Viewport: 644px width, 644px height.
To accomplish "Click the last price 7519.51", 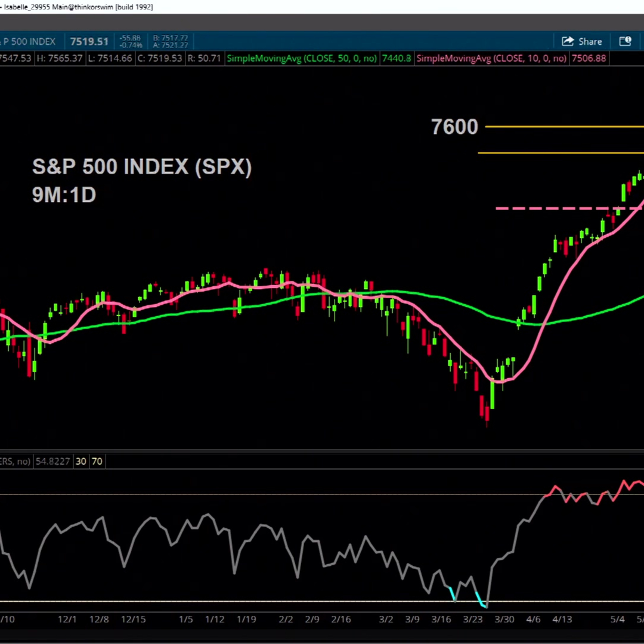I will point(89,42).
